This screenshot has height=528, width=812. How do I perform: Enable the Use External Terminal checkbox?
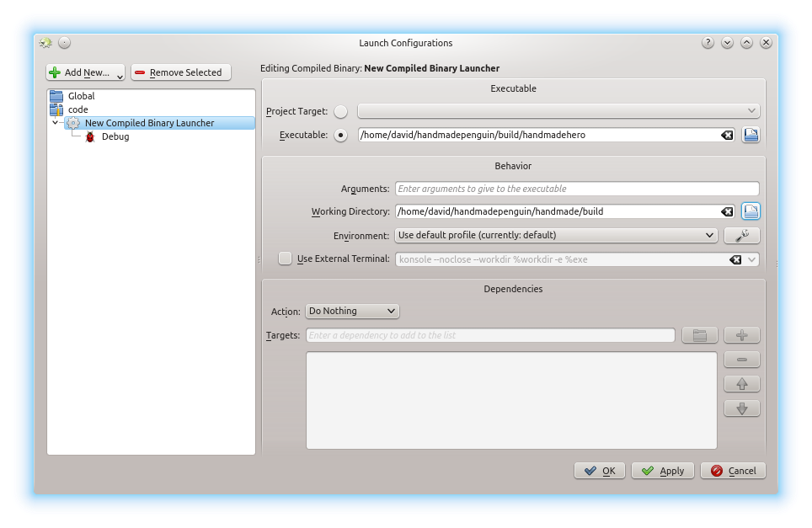286,259
